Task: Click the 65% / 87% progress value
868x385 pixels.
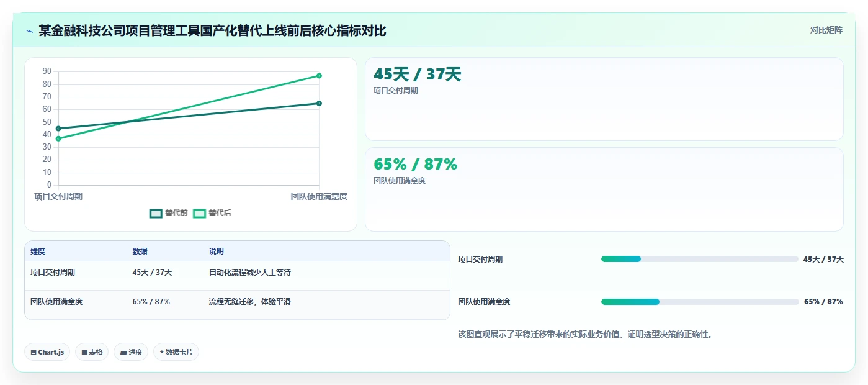Action: coord(823,302)
